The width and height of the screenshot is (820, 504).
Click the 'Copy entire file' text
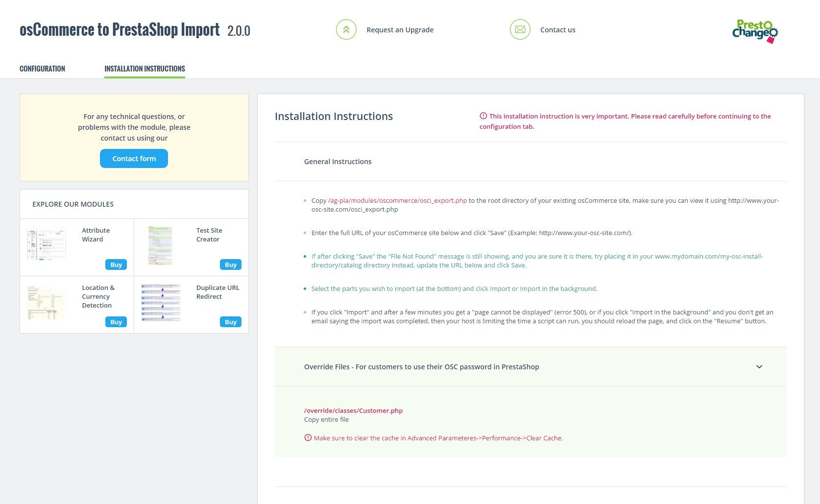point(326,419)
